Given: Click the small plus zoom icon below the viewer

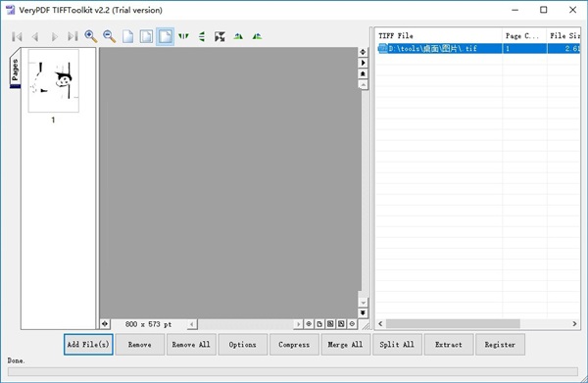Looking at the screenshot, I should click(x=309, y=324).
